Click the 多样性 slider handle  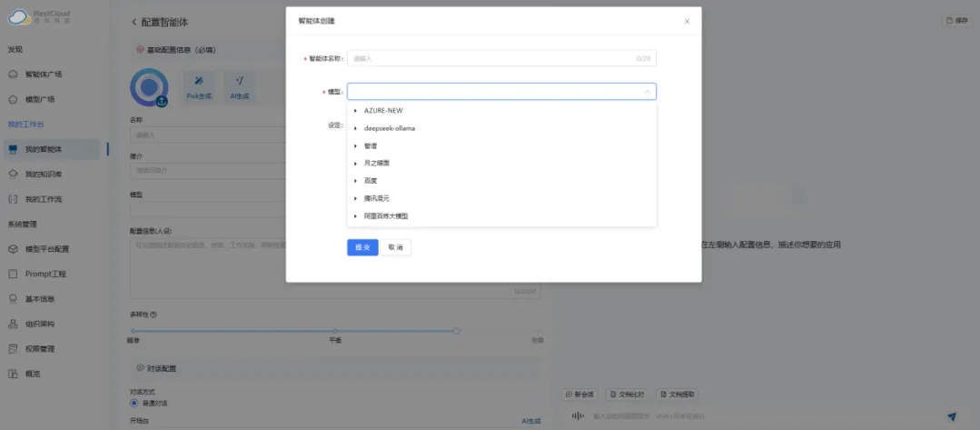point(456,331)
